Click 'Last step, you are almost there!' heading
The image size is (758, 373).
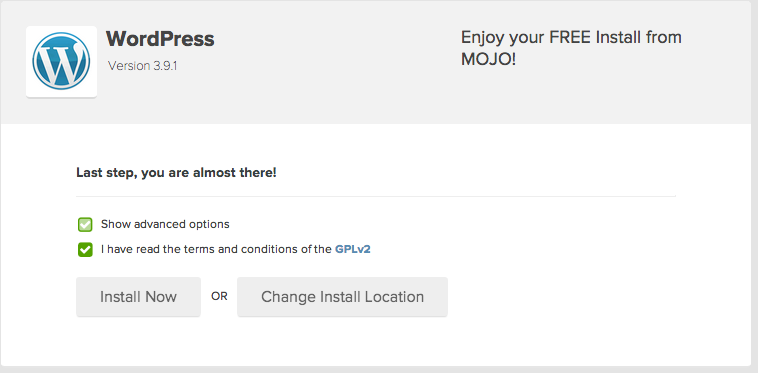[176, 172]
